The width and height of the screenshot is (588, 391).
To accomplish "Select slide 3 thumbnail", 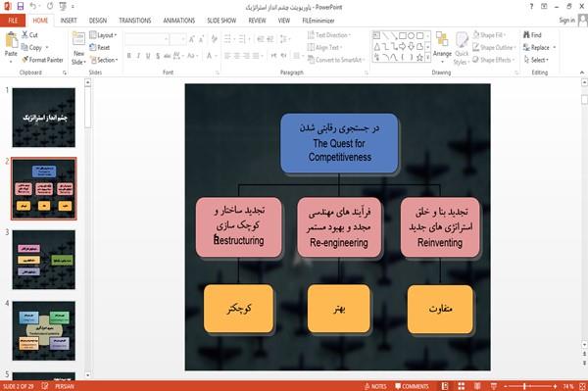I will (44, 260).
